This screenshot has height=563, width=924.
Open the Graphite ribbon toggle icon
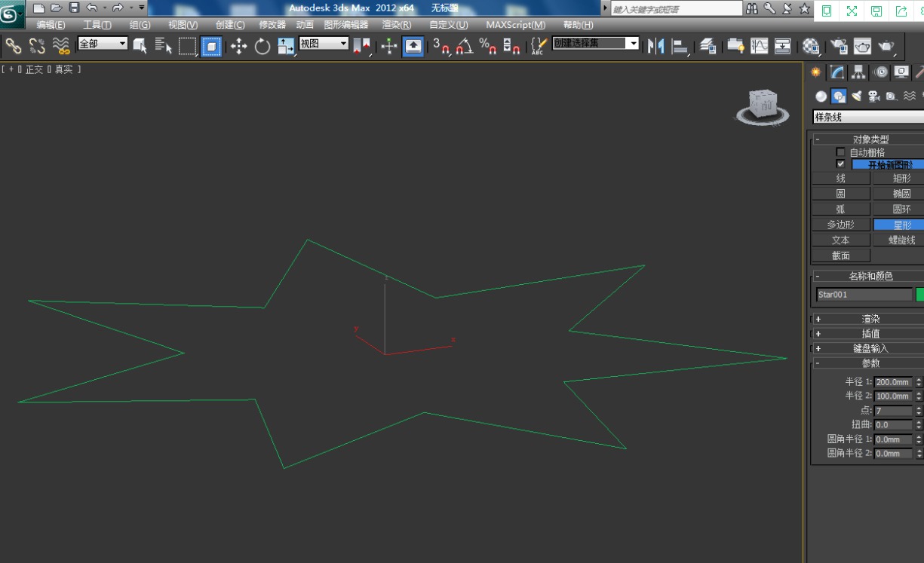pyautogui.click(x=735, y=46)
